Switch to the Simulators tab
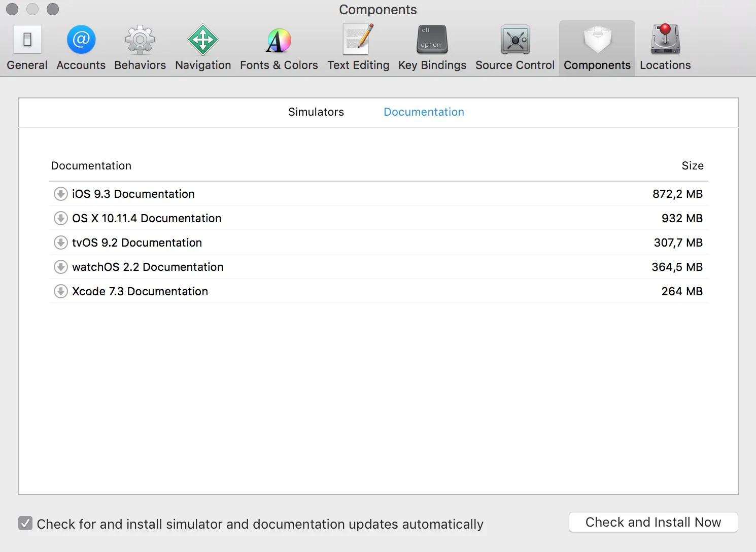The width and height of the screenshot is (756, 552). tap(316, 112)
